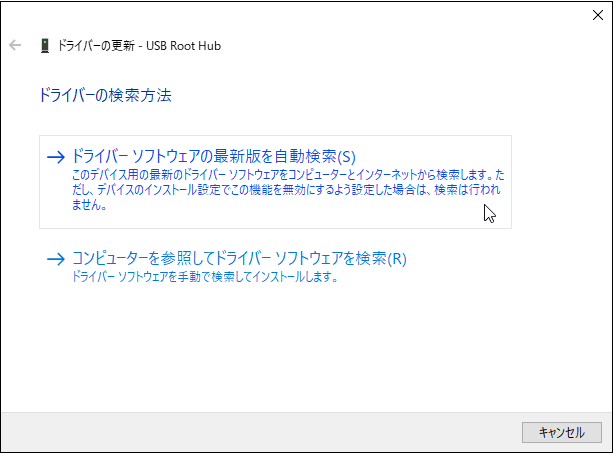The image size is (614, 454).
Task: Click the ドライバーの検索方法 heading
Action: pos(104,96)
